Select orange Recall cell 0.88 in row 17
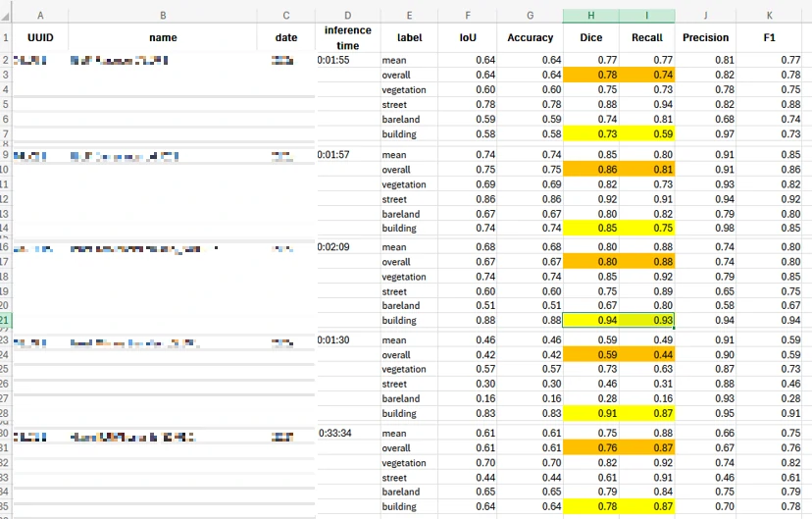812x519 pixels. tap(647, 262)
